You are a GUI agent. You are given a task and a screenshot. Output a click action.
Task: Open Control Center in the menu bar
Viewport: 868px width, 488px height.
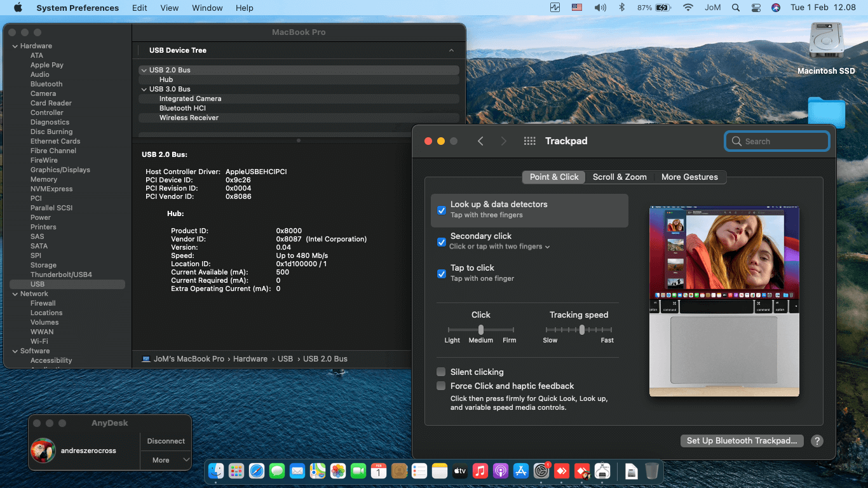(756, 8)
